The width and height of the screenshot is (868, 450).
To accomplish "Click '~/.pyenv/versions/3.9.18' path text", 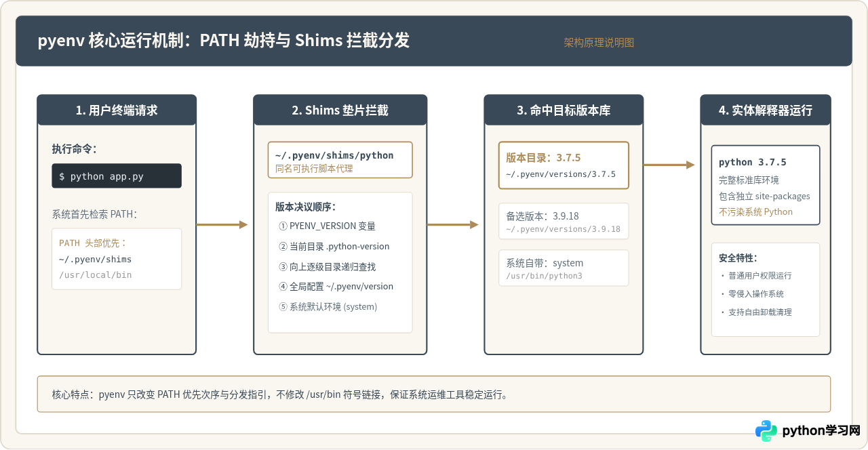I will 563,229.
